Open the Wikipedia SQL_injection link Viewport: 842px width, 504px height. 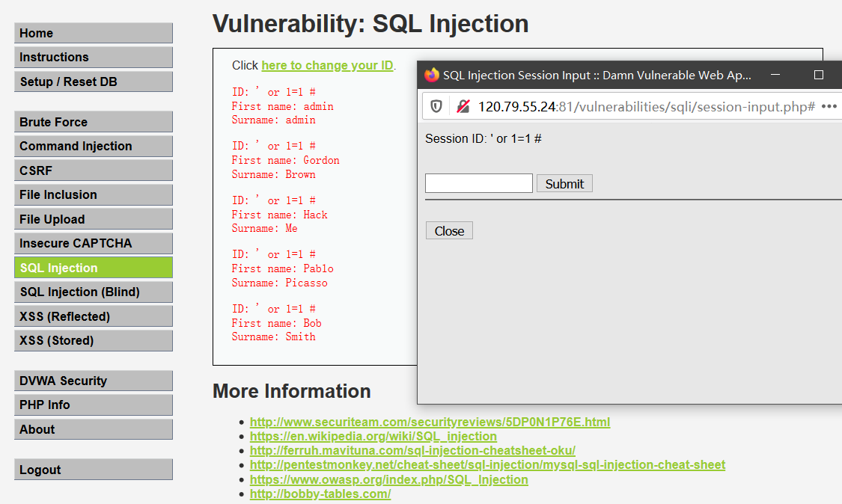373,436
